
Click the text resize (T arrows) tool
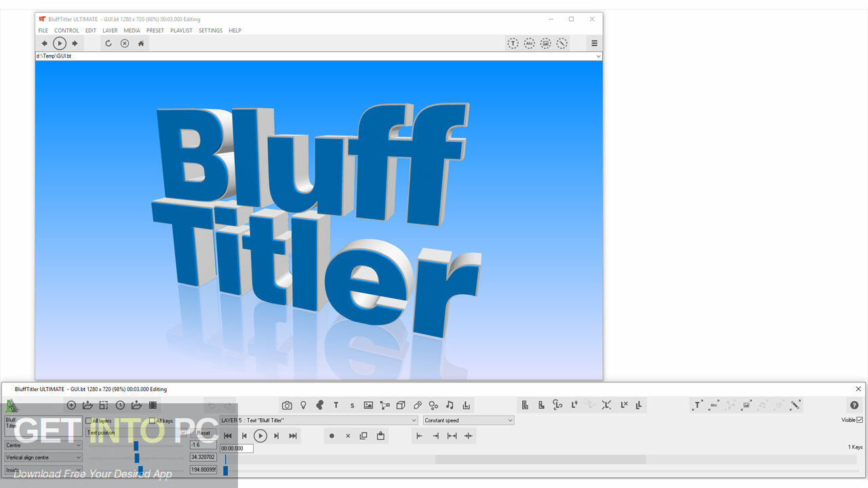click(x=697, y=405)
